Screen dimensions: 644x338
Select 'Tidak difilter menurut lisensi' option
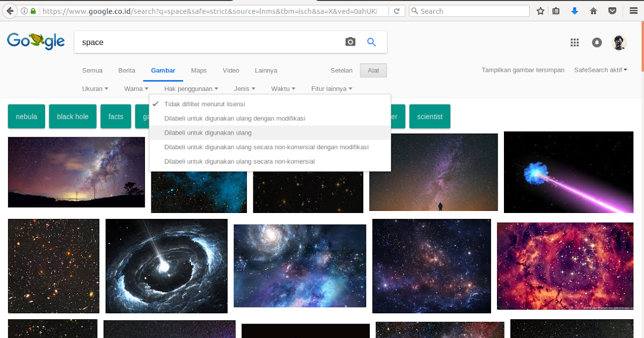205,104
